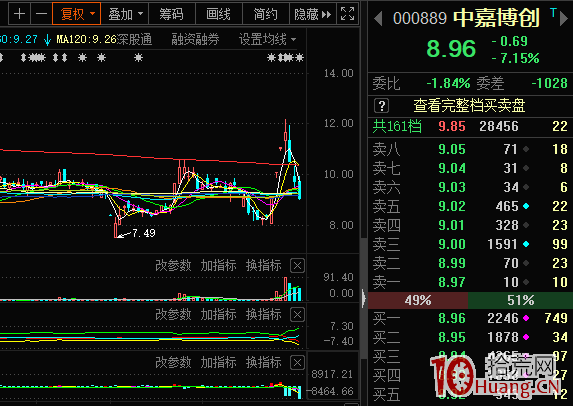Screen dimensions: 573x406
Task: Click the MA120:9.26 moving average label
Action: click(86, 39)
